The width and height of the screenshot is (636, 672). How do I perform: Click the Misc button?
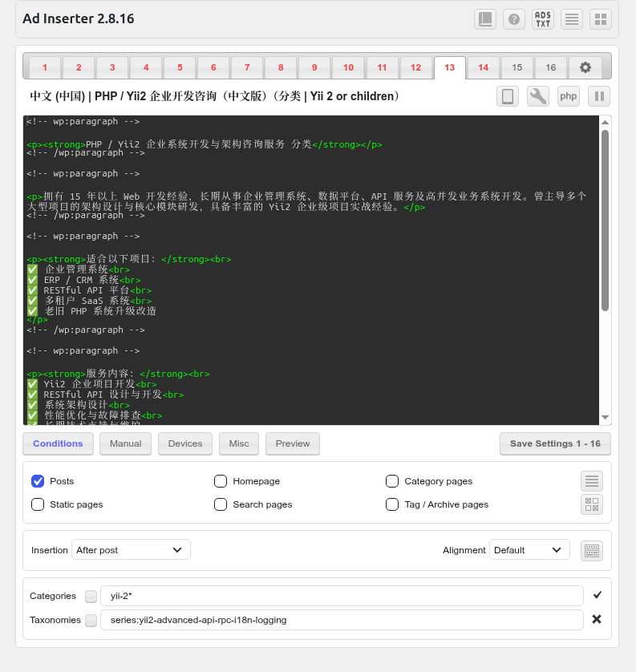click(x=239, y=443)
